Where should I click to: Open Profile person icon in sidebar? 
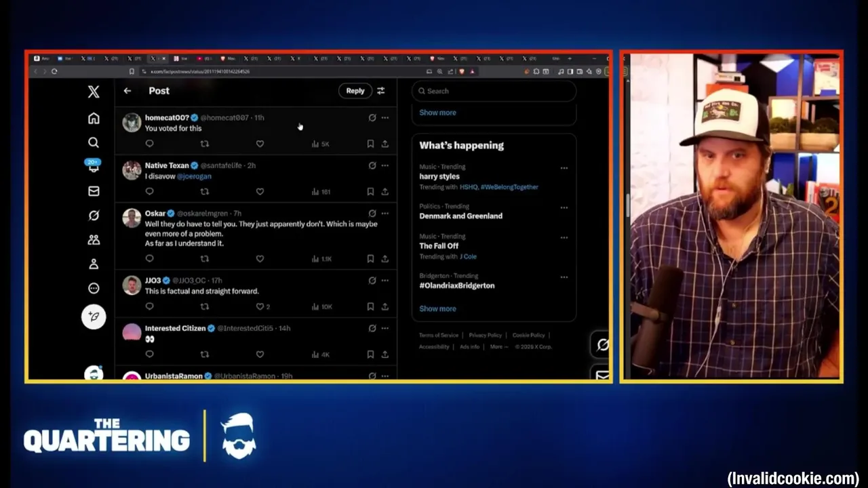94,264
